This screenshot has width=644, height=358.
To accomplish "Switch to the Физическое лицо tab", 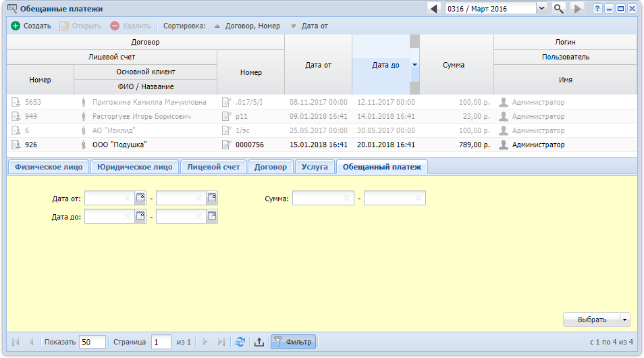I will point(49,167).
